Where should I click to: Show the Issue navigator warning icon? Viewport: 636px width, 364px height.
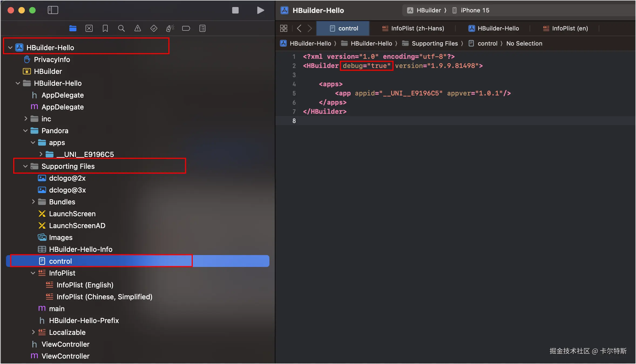pos(138,28)
